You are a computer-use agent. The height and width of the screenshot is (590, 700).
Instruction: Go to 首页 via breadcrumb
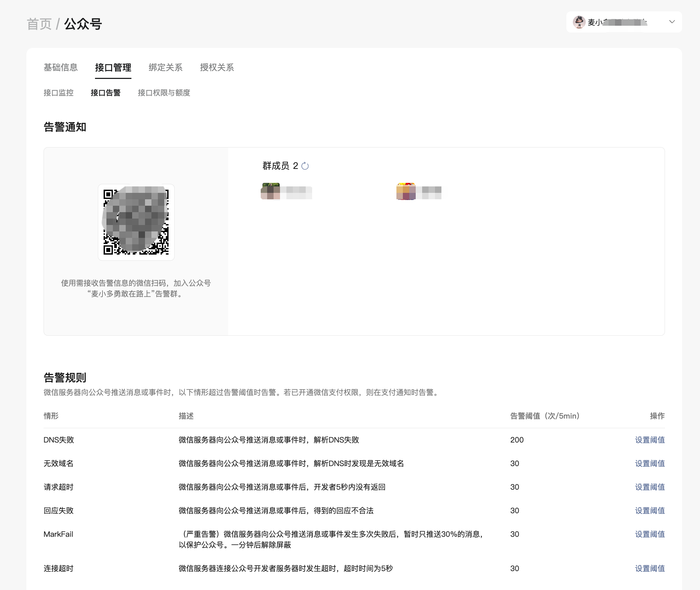39,24
